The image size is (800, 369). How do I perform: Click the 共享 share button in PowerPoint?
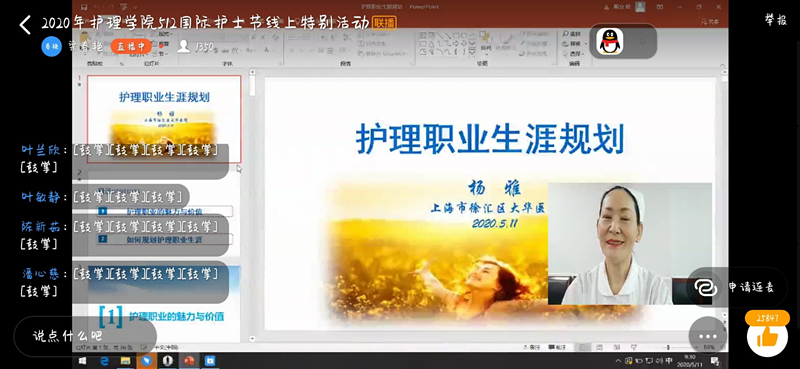point(710,22)
